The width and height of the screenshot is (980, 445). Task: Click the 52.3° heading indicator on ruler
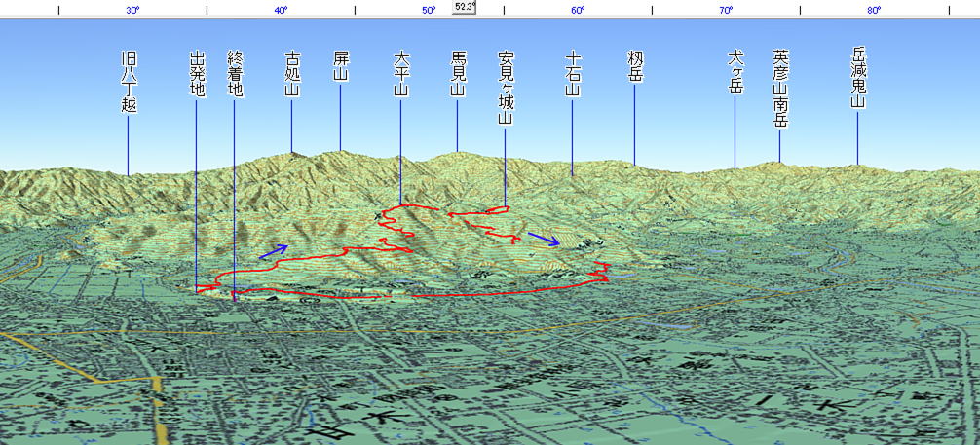coord(465,7)
